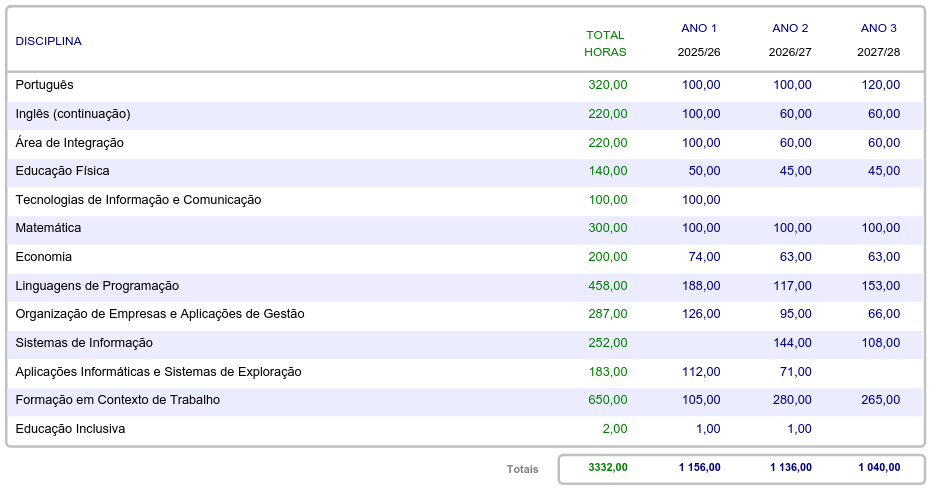Click the TOTAL HORAS column header
The height and width of the screenshot is (491, 932).
click(605, 43)
